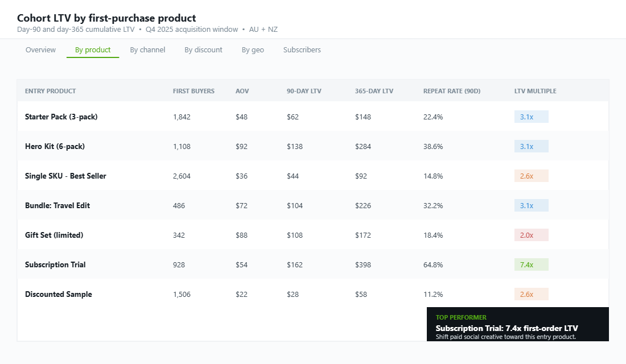Click the 1,506 first buyers value
This screenshot has height=364, width=626.
[182, 294]
